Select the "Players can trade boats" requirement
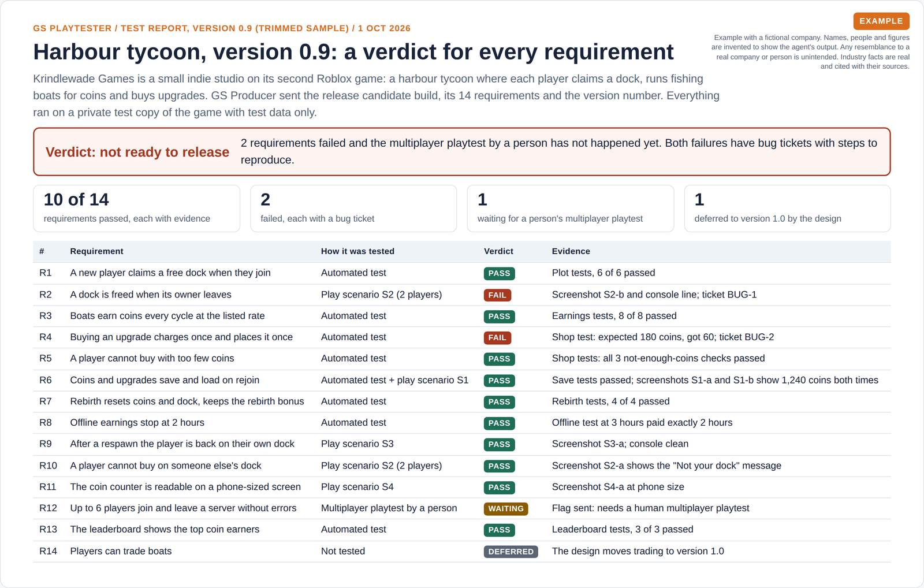This screenshot has width=924, height=588. [121, 551]
